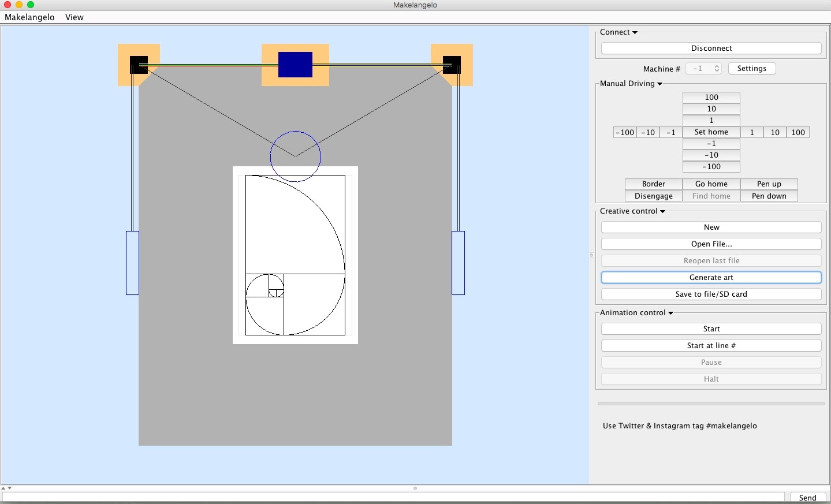Click the blue controller box on top
This screenshot has width=831, height=504.
tap(295, 65)
